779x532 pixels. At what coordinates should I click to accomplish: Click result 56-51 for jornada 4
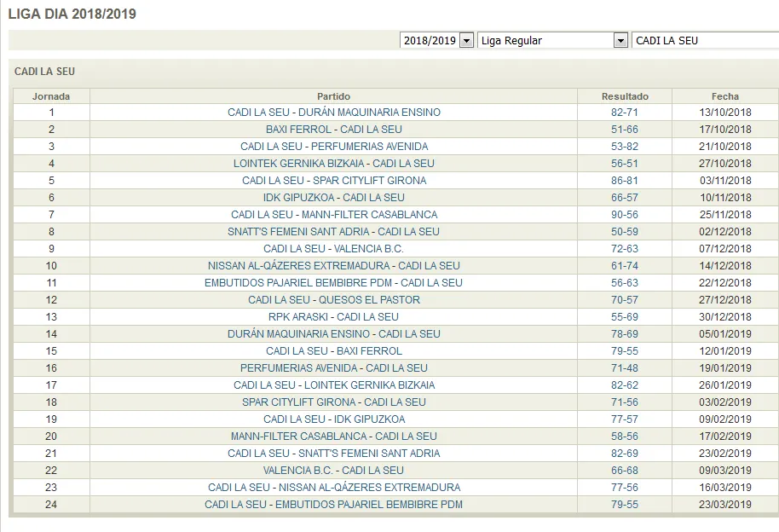(625, 164)
